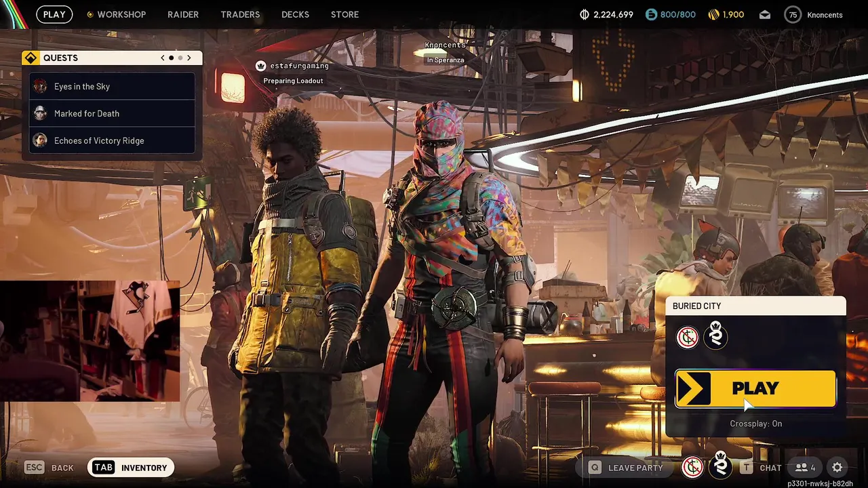
Task: Open the CHAT button
Action: (x=762, y=468)
